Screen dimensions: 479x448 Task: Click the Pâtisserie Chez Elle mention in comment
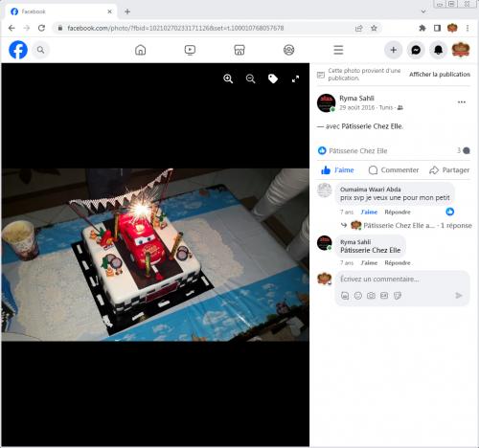click(x=371, y=251)
